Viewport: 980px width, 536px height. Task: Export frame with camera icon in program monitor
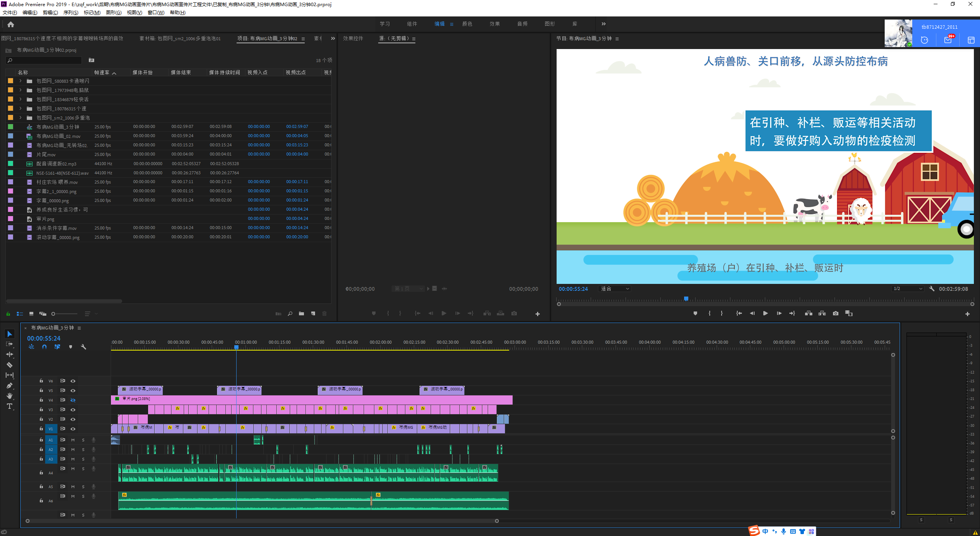click(836, 313)
